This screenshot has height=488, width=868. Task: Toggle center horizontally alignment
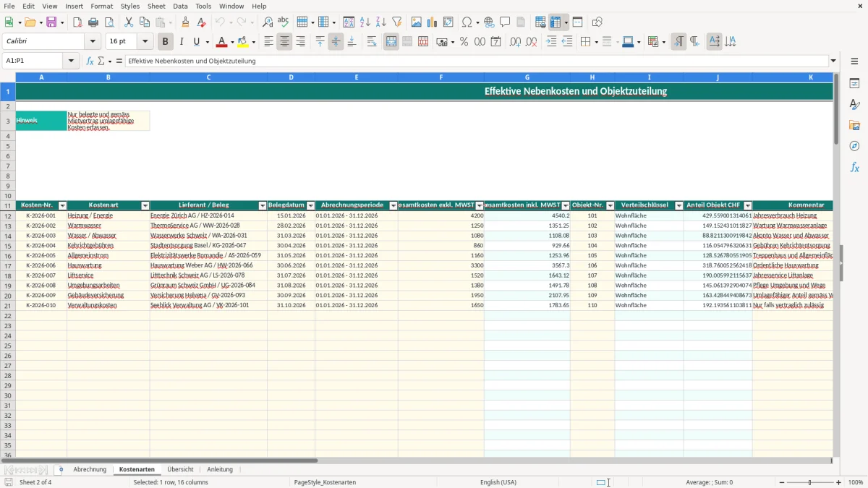click(284, 42)
